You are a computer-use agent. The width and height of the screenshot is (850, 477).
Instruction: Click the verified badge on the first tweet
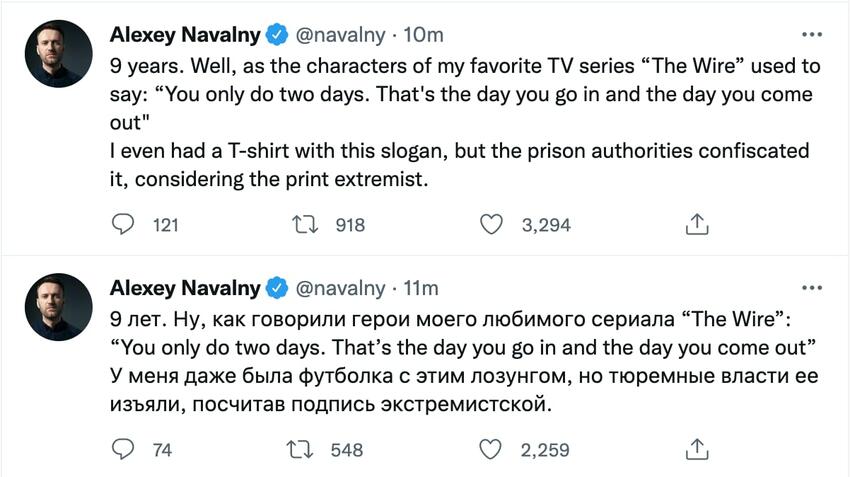tap(277, 36)
